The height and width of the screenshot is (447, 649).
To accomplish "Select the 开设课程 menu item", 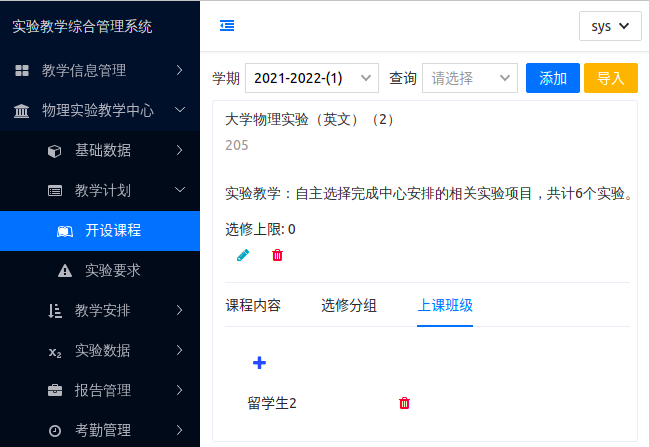I will [112, 230].
